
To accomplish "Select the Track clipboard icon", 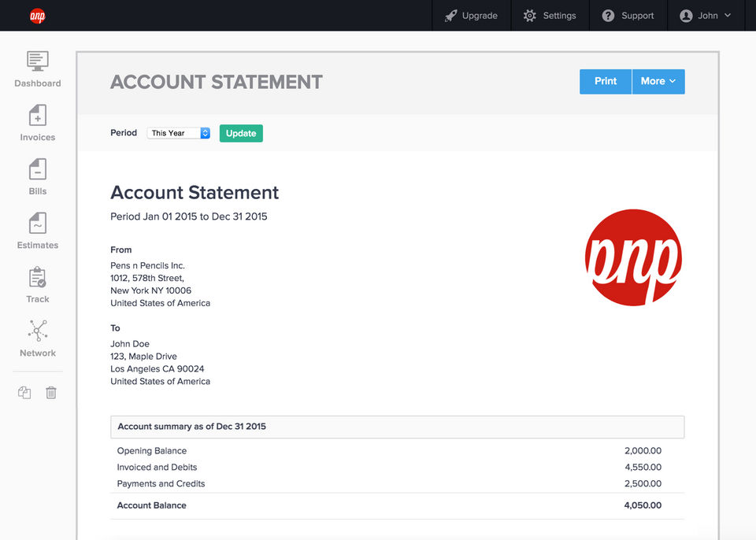I will point(37,278).
